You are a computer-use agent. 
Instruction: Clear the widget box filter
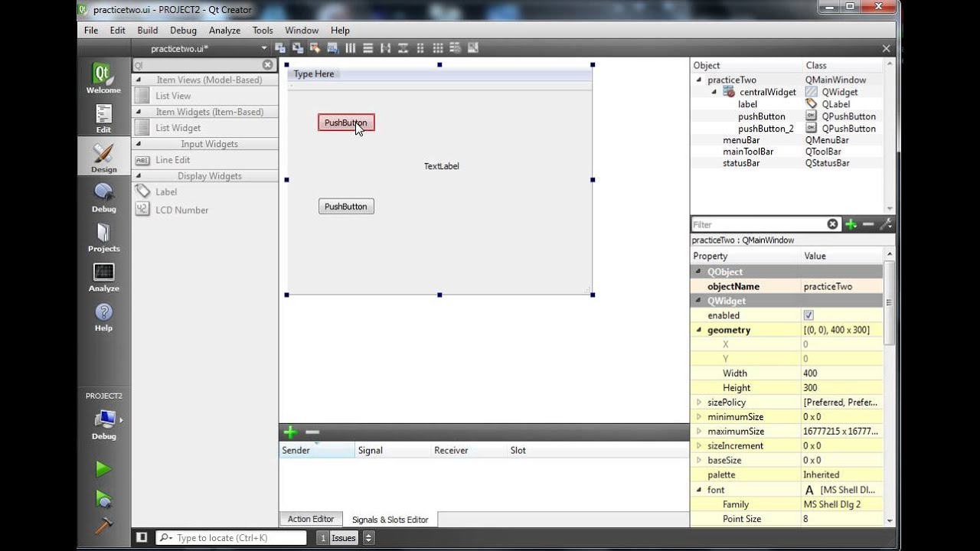point(267,65)
